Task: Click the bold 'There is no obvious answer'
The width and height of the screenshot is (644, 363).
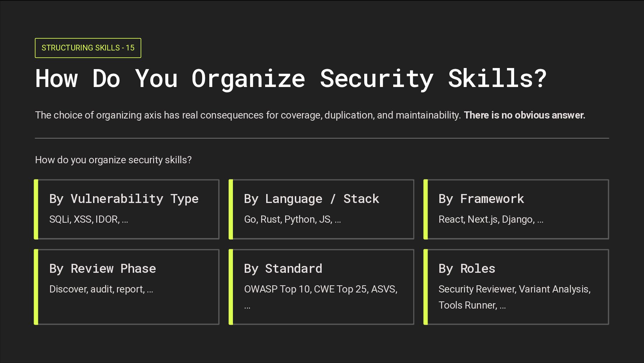Action: (x=524, y=115)
